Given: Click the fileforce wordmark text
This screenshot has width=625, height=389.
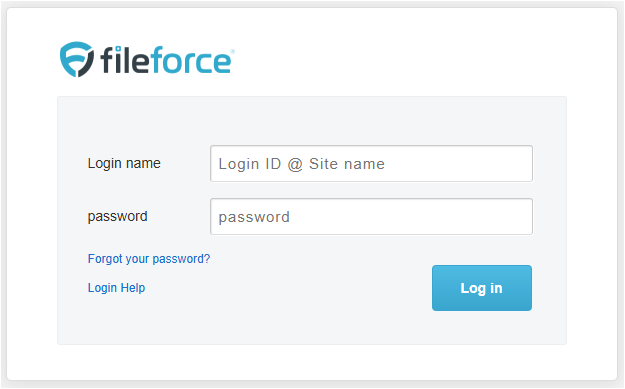Looking at the screenshot, I should tap(166, 60).
